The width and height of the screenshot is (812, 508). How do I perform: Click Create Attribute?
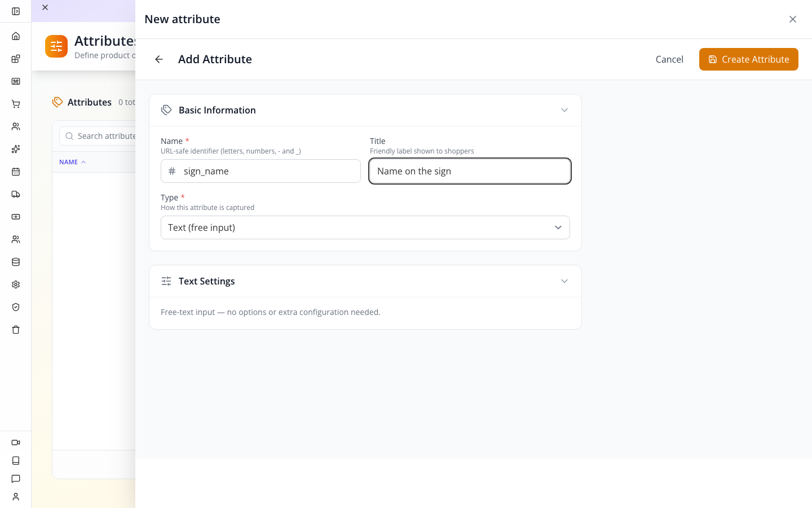pos(749,59)
